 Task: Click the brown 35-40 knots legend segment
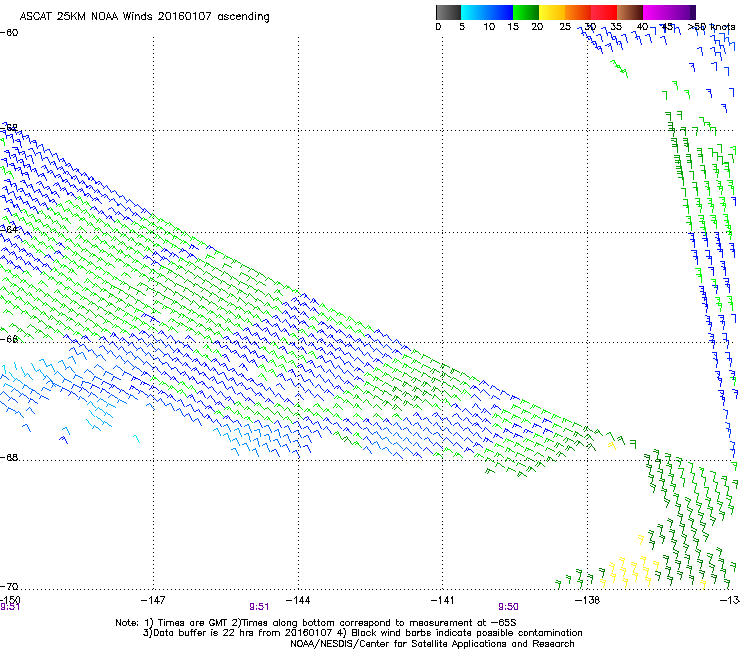(x=630, y=12)
